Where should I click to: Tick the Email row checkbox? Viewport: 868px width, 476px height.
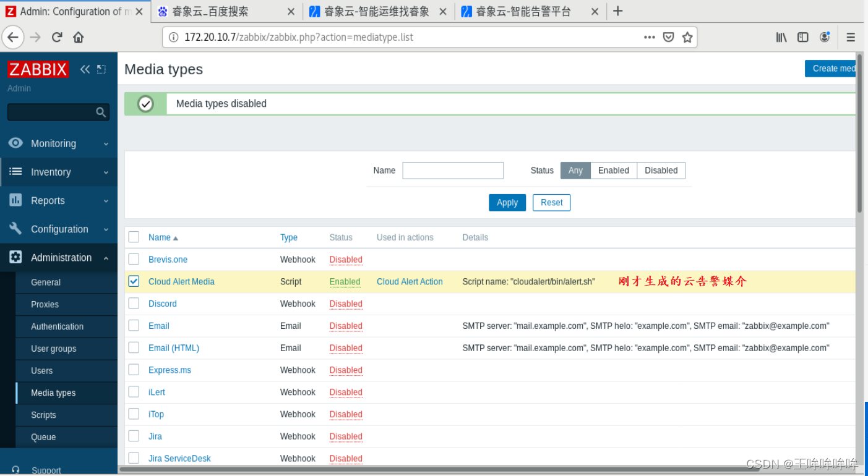(134, 325)
